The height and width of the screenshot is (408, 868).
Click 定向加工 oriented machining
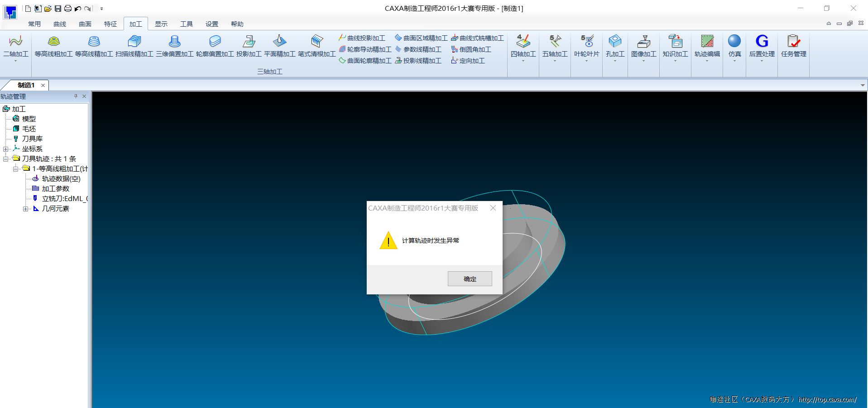click(468, 61)
